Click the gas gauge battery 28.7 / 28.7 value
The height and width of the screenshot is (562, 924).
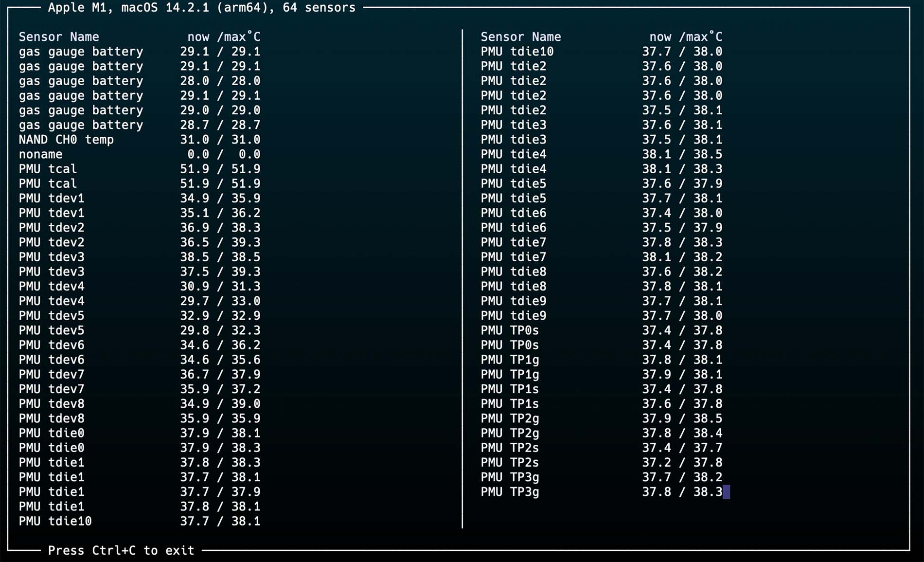click(220, 125)
